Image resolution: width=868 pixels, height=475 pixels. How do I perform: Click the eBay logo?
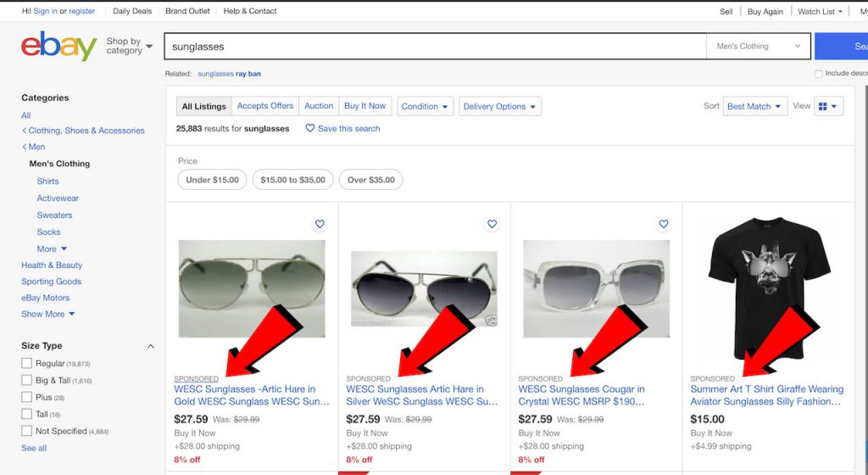(x=58, y=46)
